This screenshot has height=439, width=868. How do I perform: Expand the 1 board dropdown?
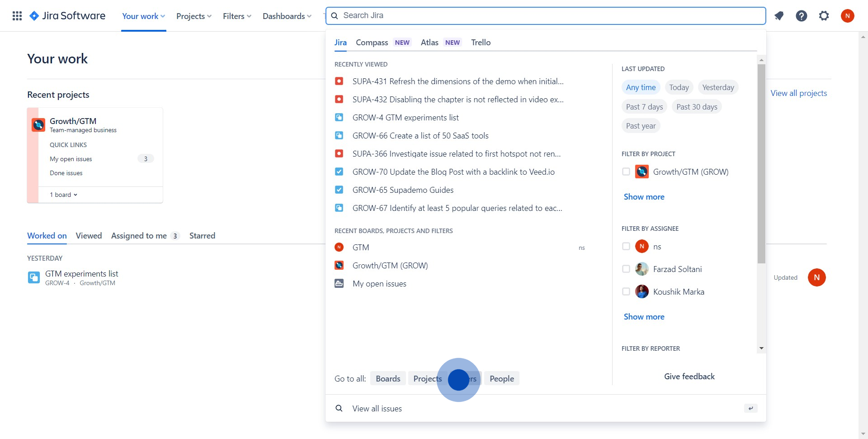click(x=64, y=195)
